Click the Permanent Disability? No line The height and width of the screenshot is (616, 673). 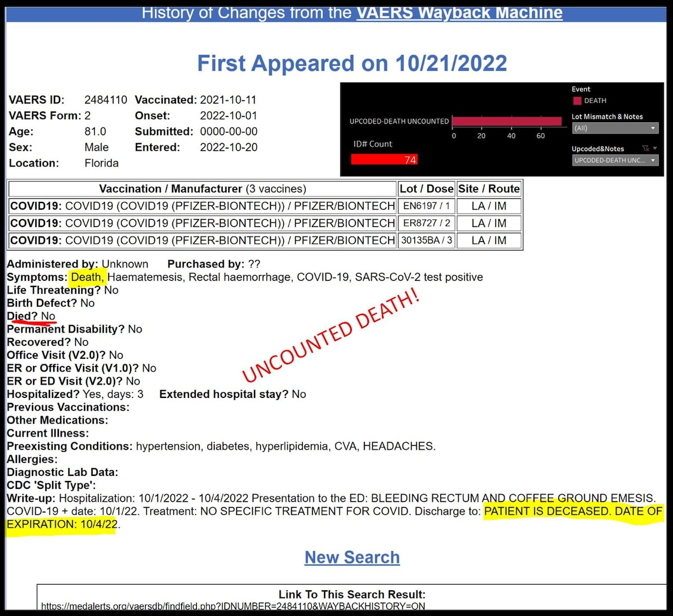75,329
